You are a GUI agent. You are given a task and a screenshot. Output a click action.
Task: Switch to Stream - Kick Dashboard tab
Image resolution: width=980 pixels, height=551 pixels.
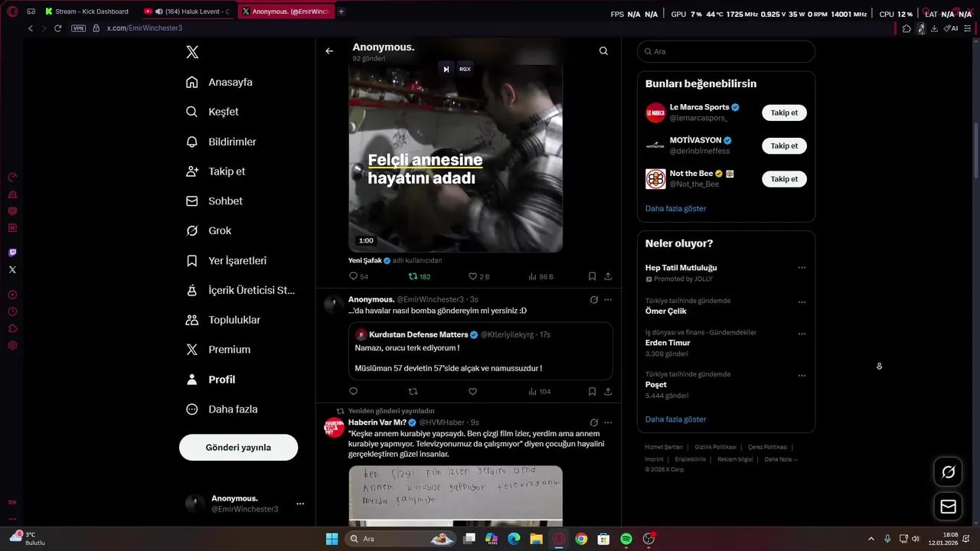pos(86,11)
